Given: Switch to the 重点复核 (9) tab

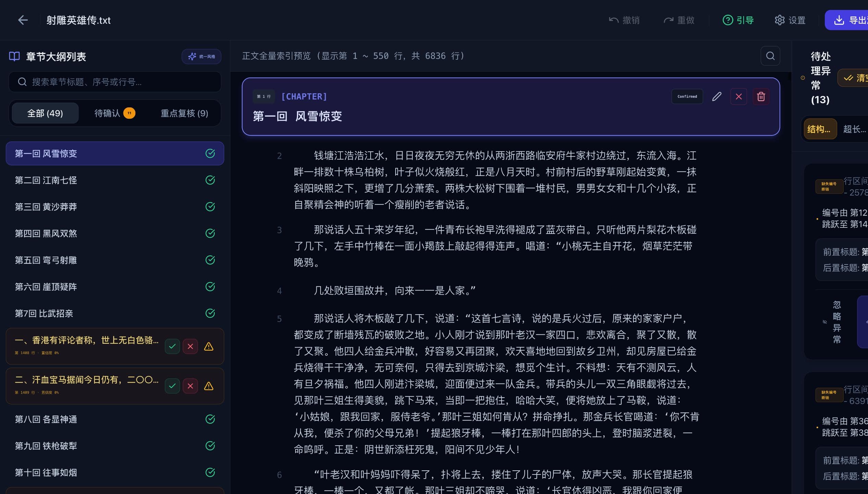Looking at the screenshot, I should coord(184,113).
